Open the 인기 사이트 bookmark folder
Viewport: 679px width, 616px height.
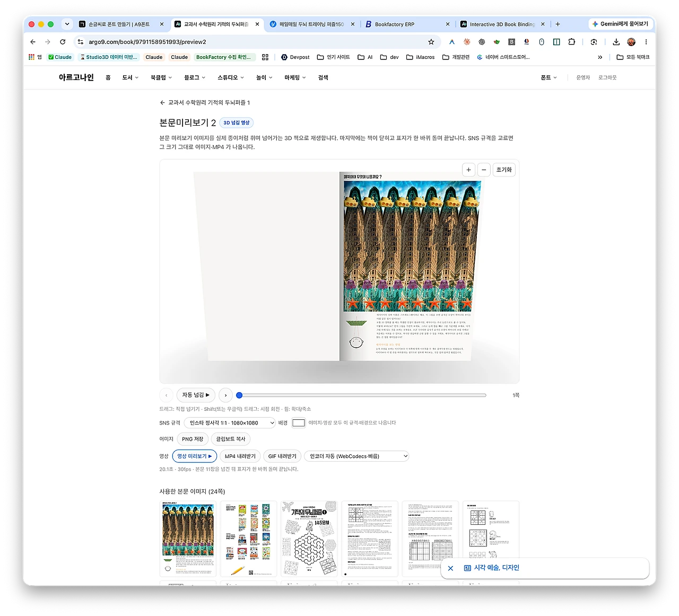pos(334,57)
